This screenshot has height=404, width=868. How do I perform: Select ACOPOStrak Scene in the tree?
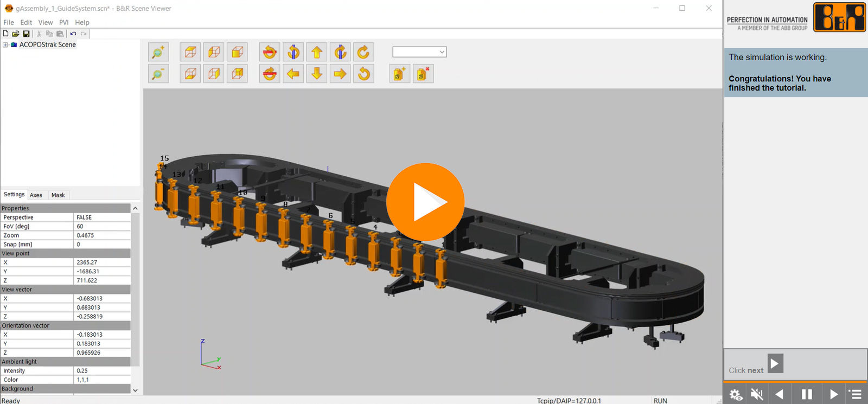point(48,44)
